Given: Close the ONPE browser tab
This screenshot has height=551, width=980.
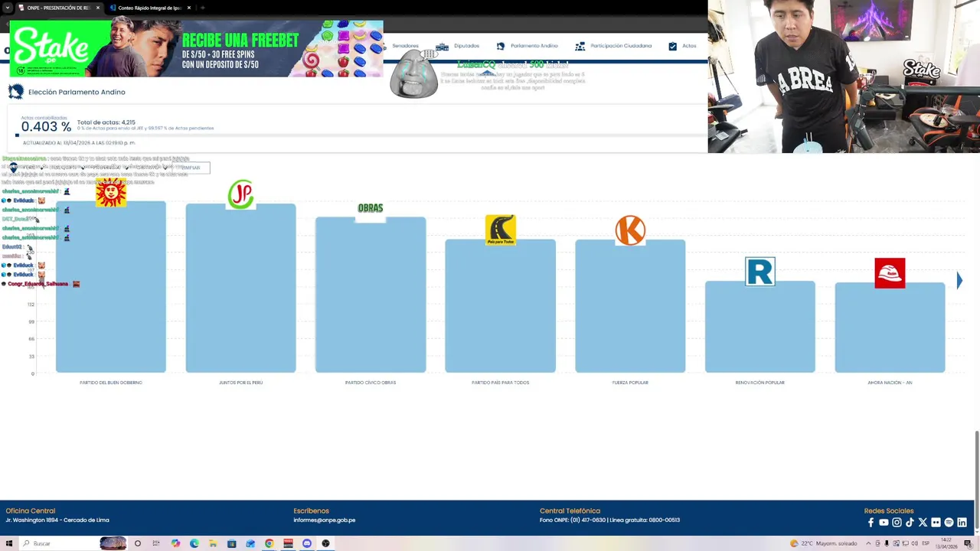Looking at the screenshot, I should [98, 8].
